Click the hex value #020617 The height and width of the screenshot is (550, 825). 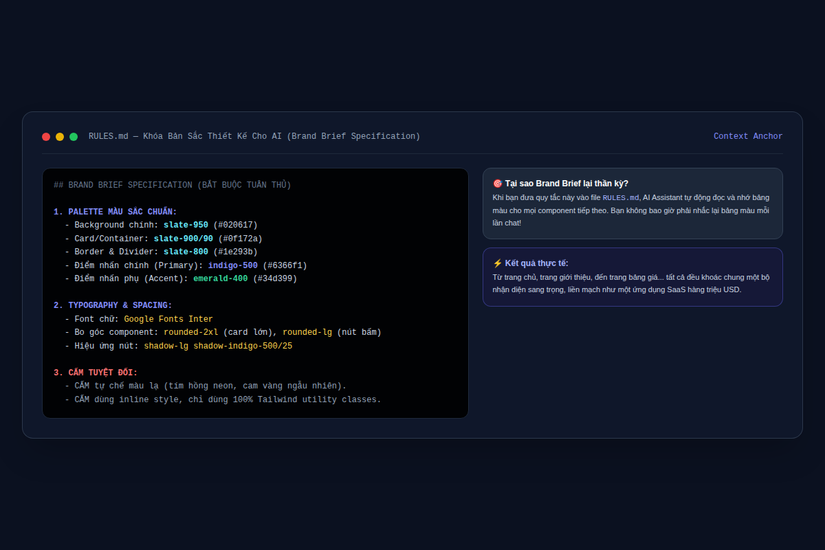click(235, 225)
